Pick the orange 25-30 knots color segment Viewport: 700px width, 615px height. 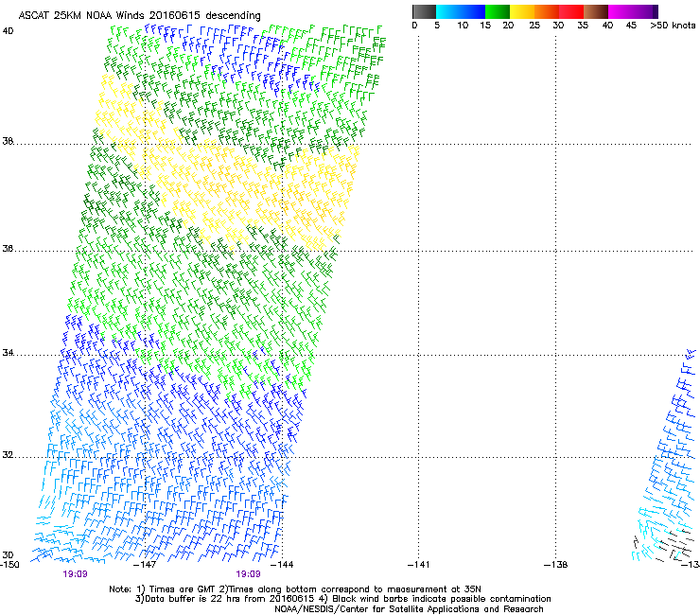pyautogui.click(x=547, y=11)
